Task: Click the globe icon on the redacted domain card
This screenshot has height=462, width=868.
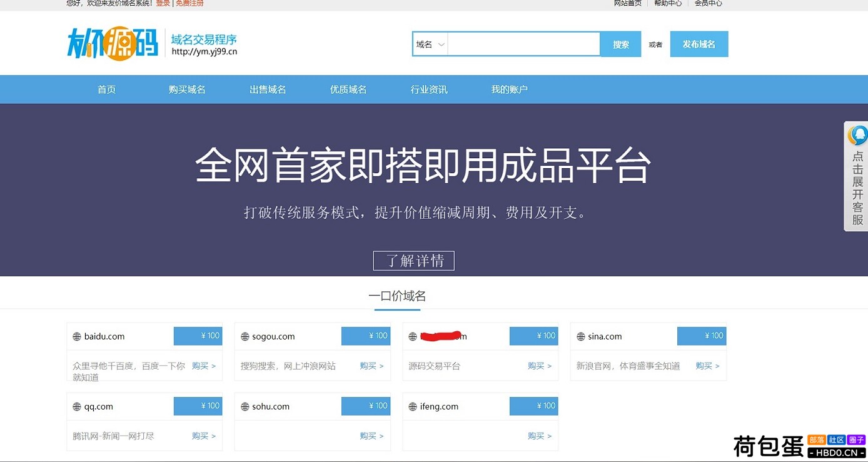Action: point(413,336)
